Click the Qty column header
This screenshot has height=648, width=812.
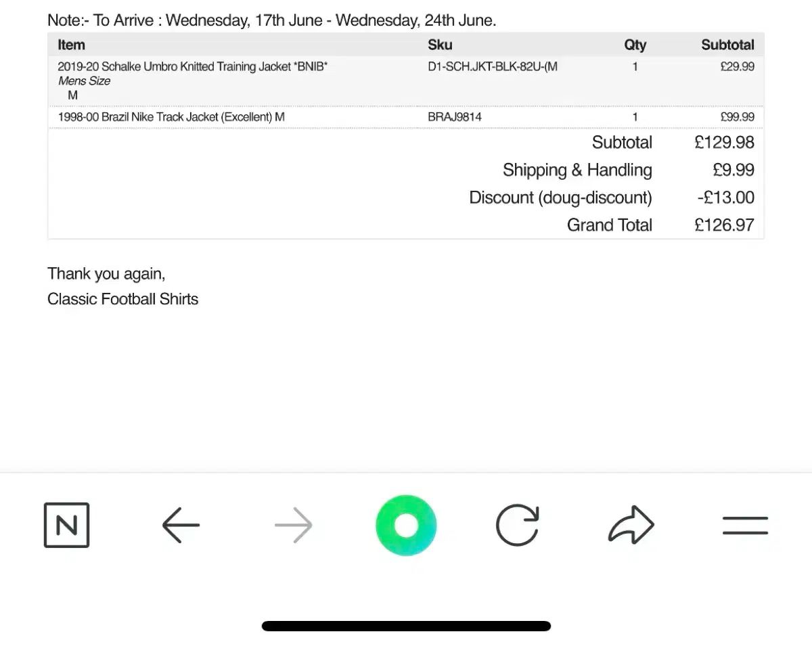(x=635, y=45)
